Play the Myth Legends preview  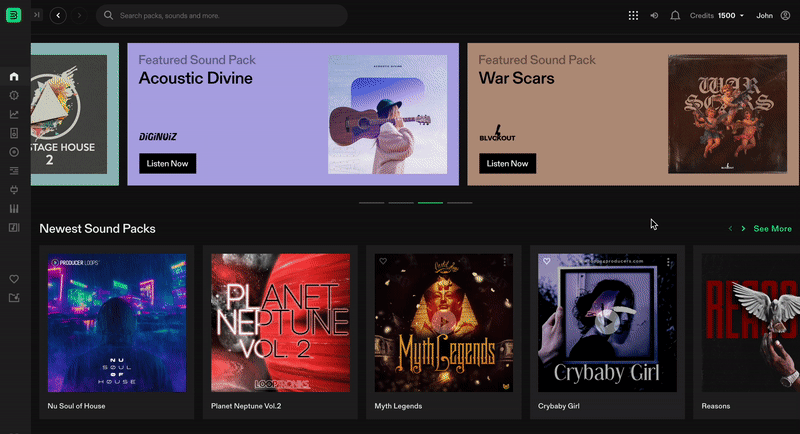443,322
